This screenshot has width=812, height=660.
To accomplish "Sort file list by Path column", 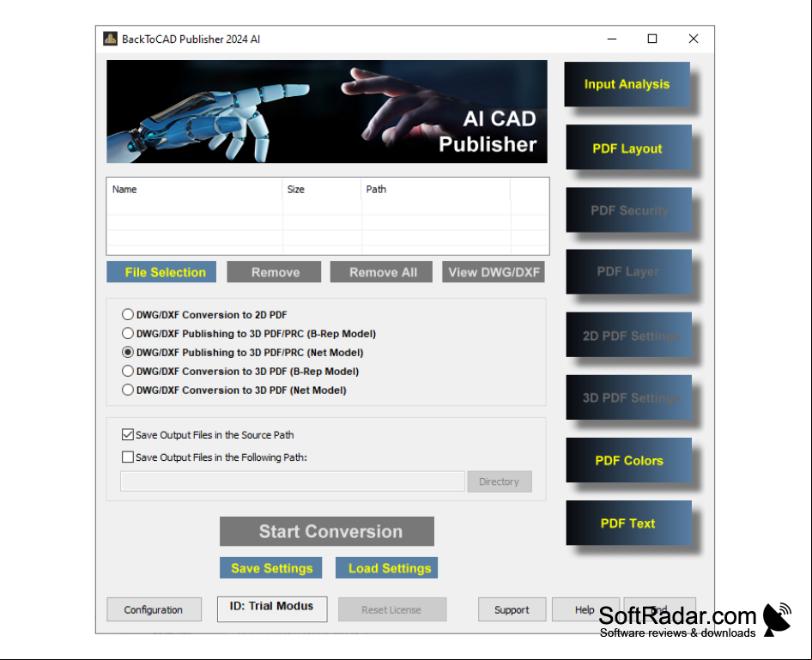I will click(435, 190).
